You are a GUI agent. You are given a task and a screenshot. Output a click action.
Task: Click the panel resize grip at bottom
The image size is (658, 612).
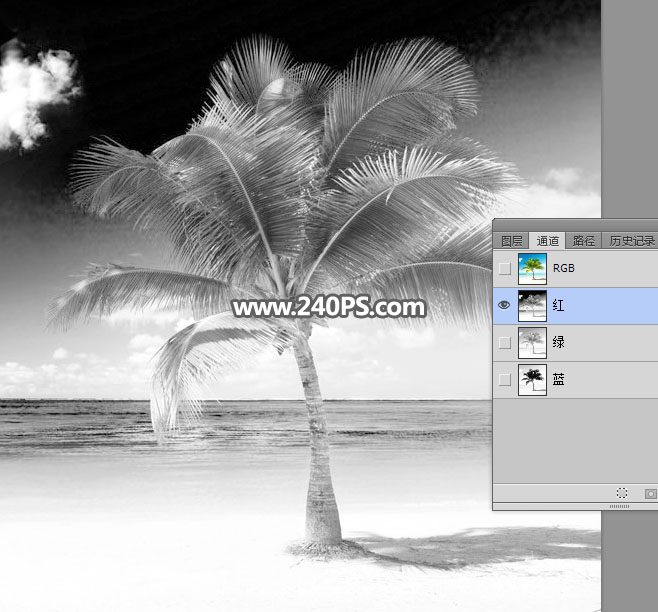point(619,507)
